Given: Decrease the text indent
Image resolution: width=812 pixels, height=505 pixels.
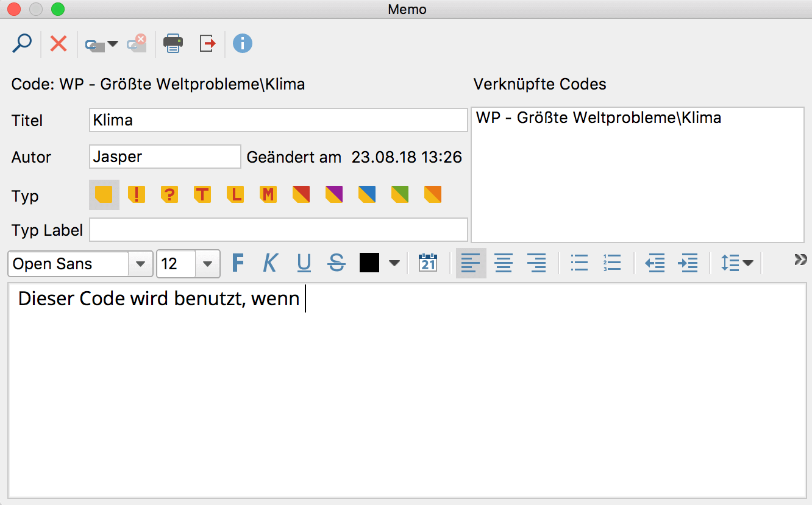Looking at the screenshot, I should pyautogui.click(x=655, y=263).
